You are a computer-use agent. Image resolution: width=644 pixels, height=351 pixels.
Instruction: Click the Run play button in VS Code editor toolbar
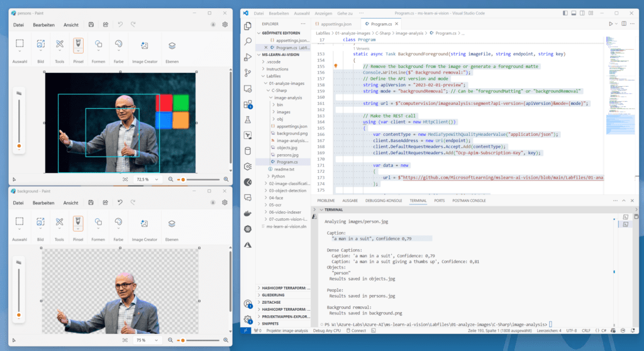(611, 24)
